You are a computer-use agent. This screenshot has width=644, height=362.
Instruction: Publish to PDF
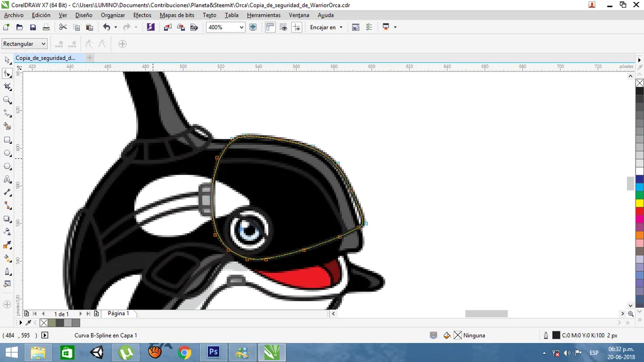pyautogui.click(x=194, y=27)
